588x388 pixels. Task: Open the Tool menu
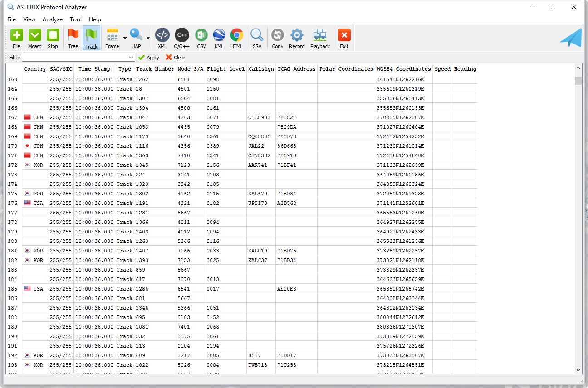coord(76,19)
